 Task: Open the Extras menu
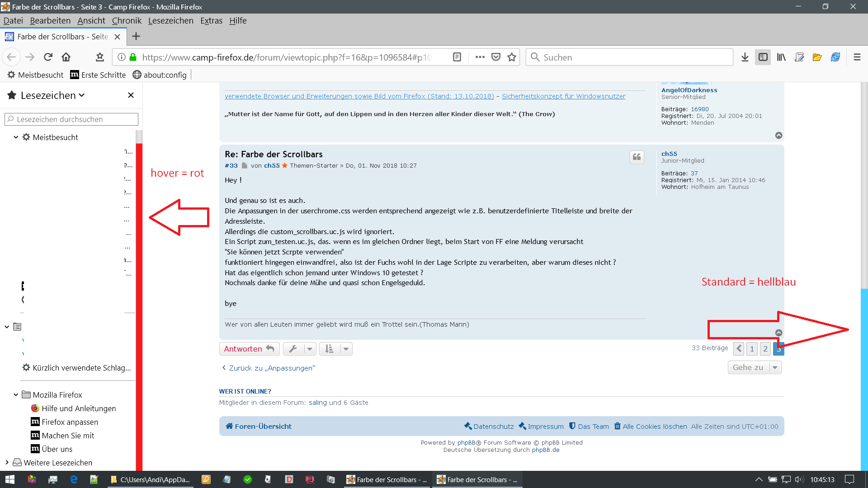click(x=211, y=21)
